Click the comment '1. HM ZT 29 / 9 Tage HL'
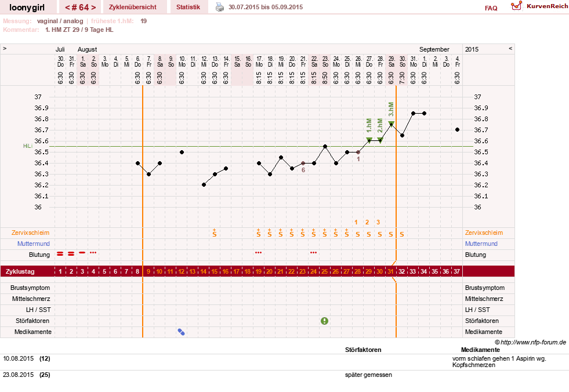569x392 pixels. pos(79,30)
